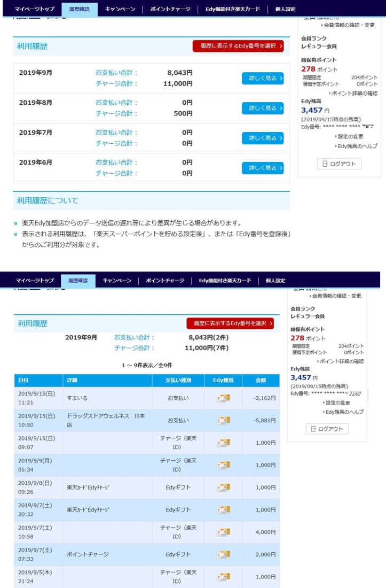The image size is (386, 588).
Task: Click 詳しく見る in the 2019年7月 row
Action: (263, 138)
